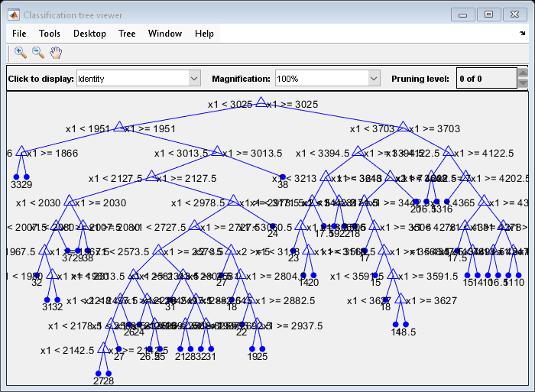Click the dock arrow icon in menu bar
This screenshot has width=535, height=392.
click(x=522, y=34)
